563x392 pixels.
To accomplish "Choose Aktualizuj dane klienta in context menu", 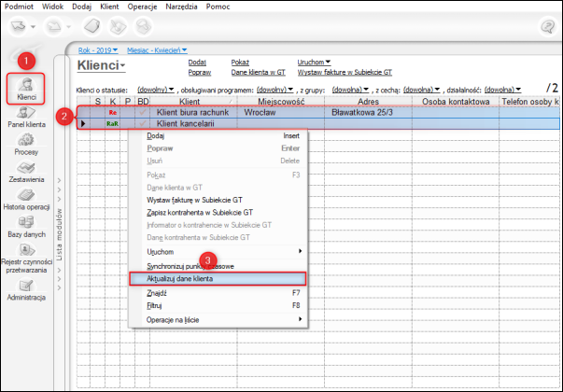I will coord(218,279).
